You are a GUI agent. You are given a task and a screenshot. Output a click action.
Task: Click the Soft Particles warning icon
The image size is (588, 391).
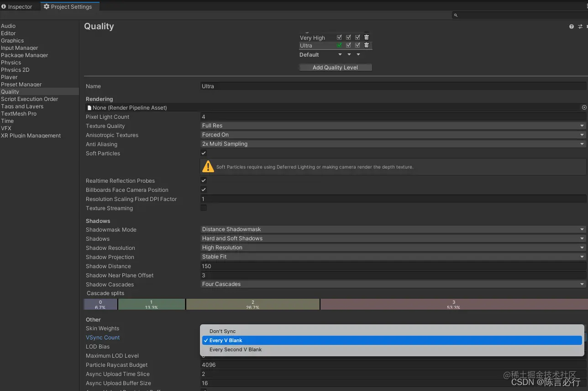tap(208, 166)
